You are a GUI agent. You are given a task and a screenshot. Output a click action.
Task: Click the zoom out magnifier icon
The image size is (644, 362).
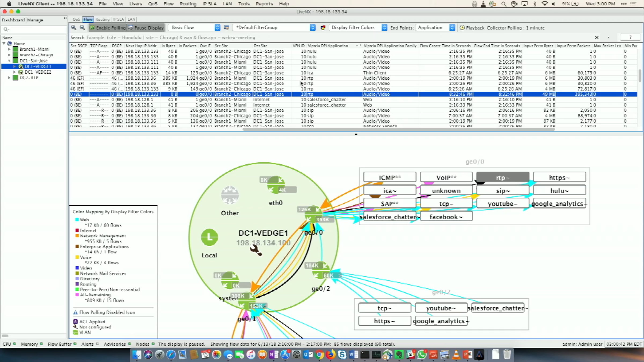tap(82, 28)
